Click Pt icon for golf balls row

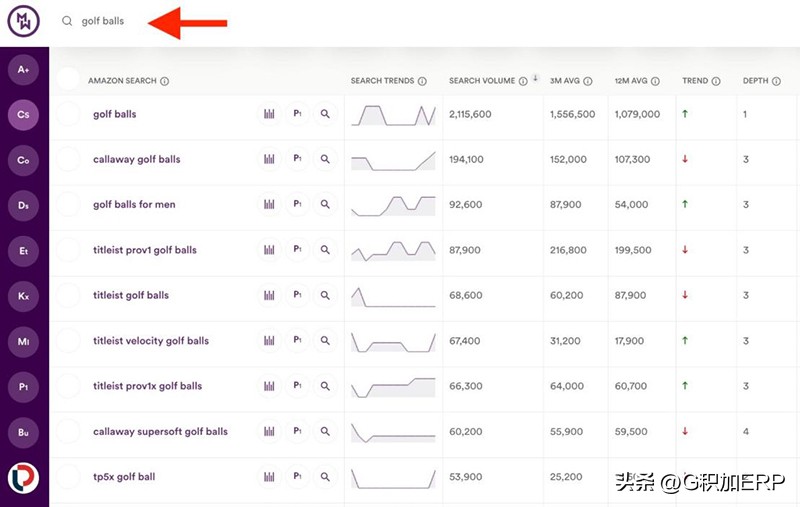[x=297, y=114]
